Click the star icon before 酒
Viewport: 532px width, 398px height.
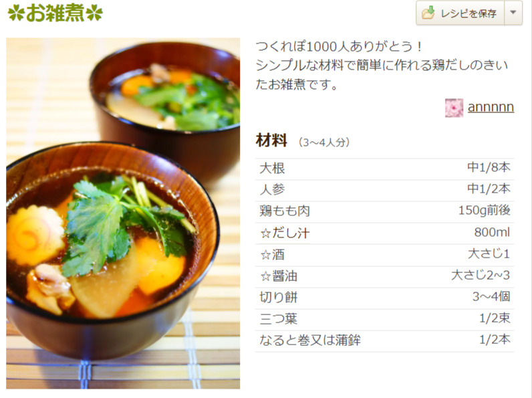265,255
